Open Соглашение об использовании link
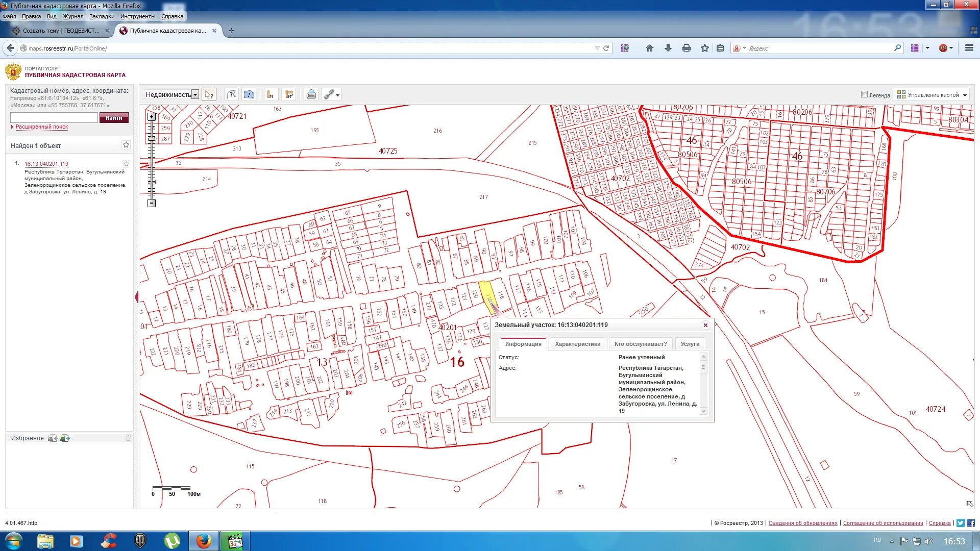 tap(883, 523)
